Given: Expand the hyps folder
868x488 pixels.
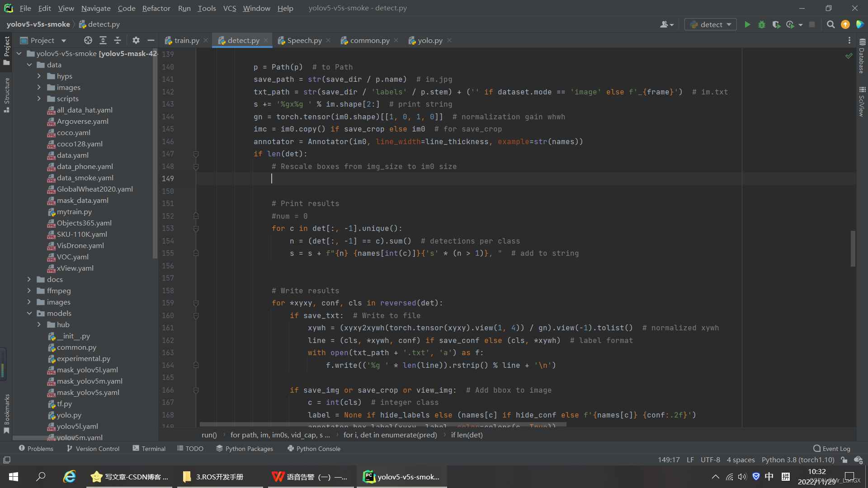Looking at the screenshot, I should (39, 76).
